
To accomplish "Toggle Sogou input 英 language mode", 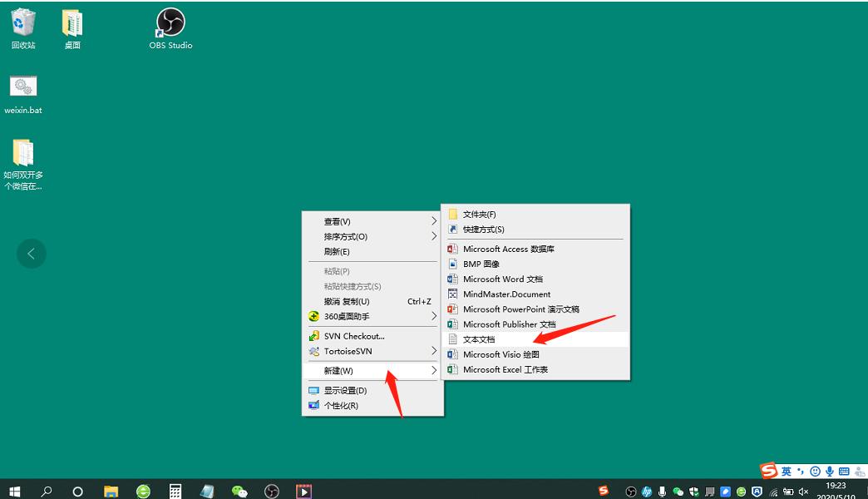I will tap(787, 472).
